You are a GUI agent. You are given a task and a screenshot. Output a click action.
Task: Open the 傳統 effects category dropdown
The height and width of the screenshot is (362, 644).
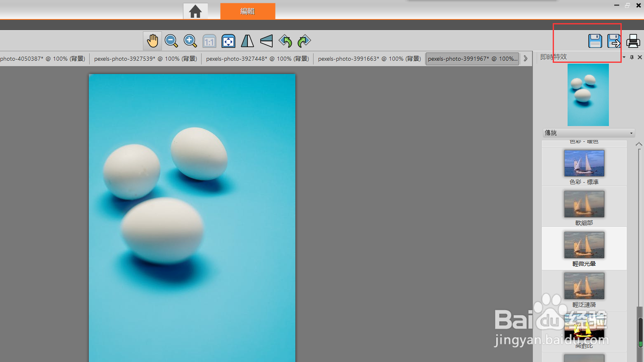[588, 133]
